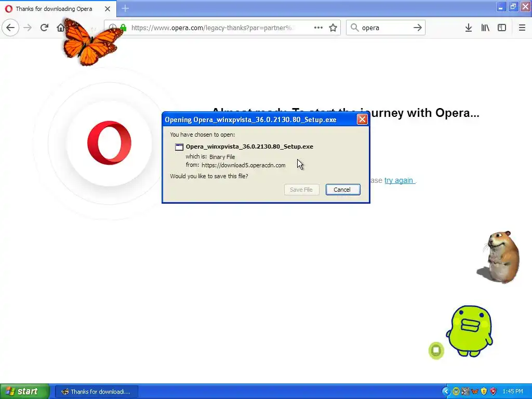Screen dimensions: 532x399
Task: Expand hidden tray icons with the chevron
Action: click(446, 392)
